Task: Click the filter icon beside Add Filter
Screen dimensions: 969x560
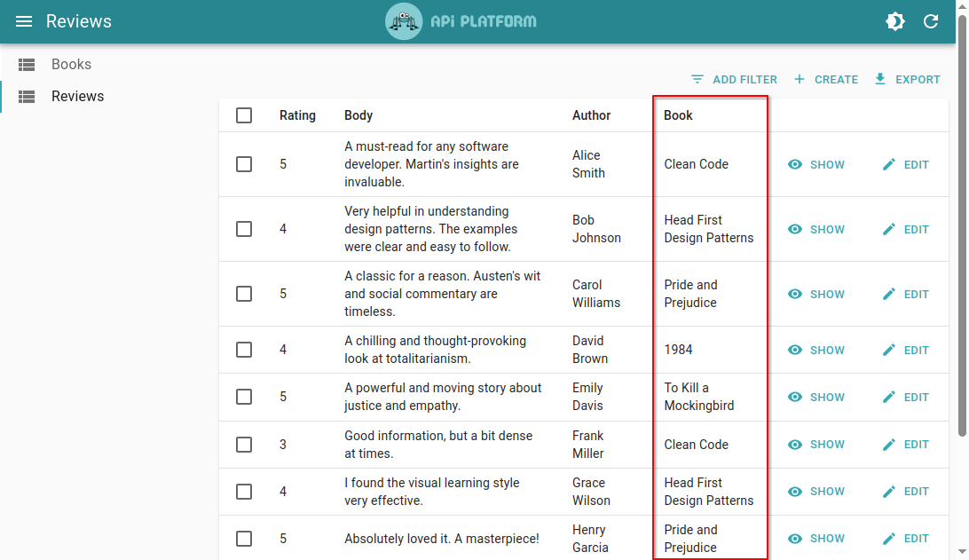Action: pyautogui.click(x=697, y=79)
